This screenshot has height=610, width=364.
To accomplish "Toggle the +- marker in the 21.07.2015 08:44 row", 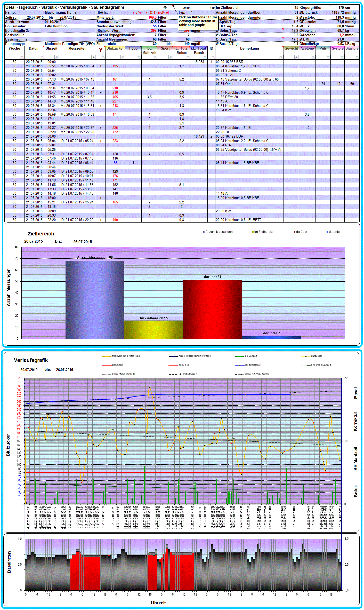I will point(101,163).
